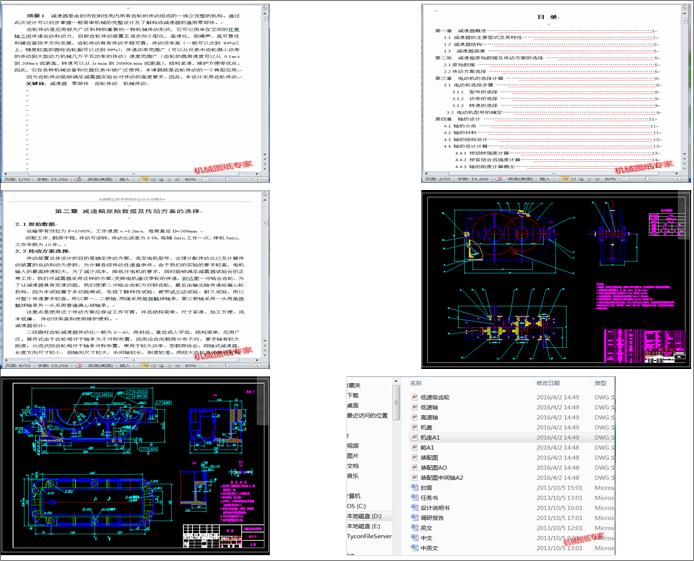Select OS (C:) drive in navigation pane
Image resolution: width=694 pixels, height=561 pixels.
click(x=357, y=506)
